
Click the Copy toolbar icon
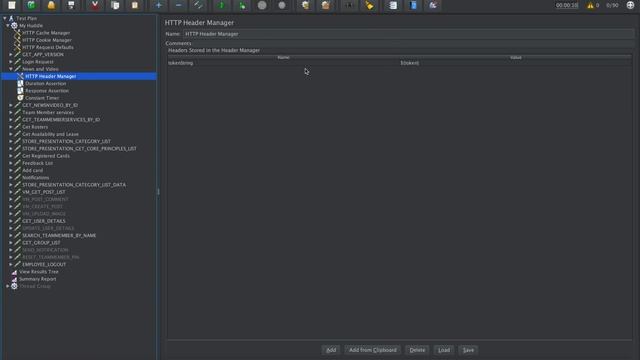tap(115, 5)
